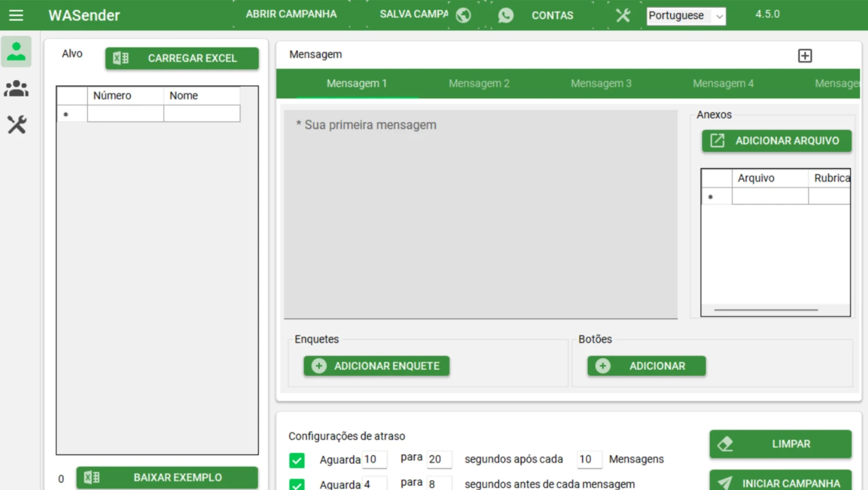
Task: Disable the delay before each message checkbox
Action: (x=297, y=484)
